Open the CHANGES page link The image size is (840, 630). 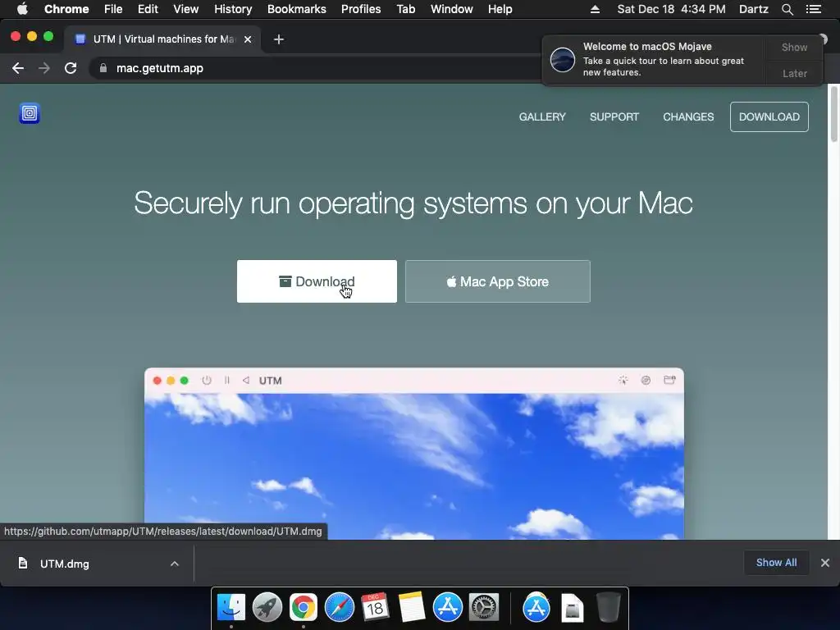pyautogui.click(x=688, y=116)
